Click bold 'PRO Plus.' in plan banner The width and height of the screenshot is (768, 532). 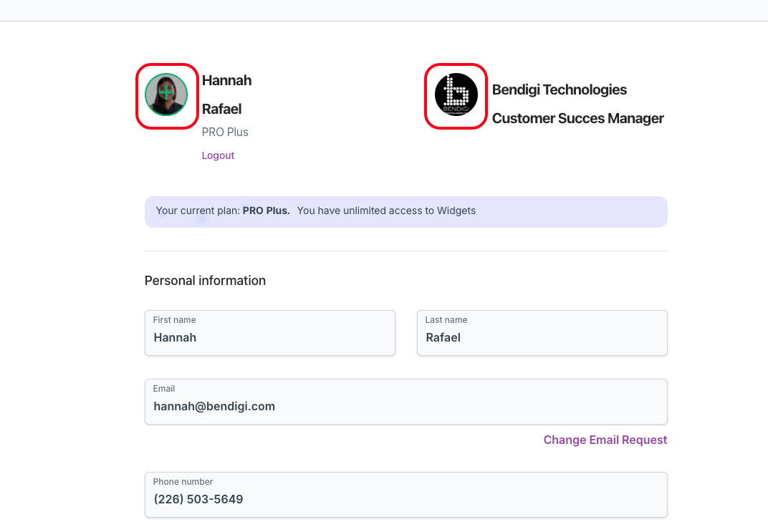coord(266,211)
